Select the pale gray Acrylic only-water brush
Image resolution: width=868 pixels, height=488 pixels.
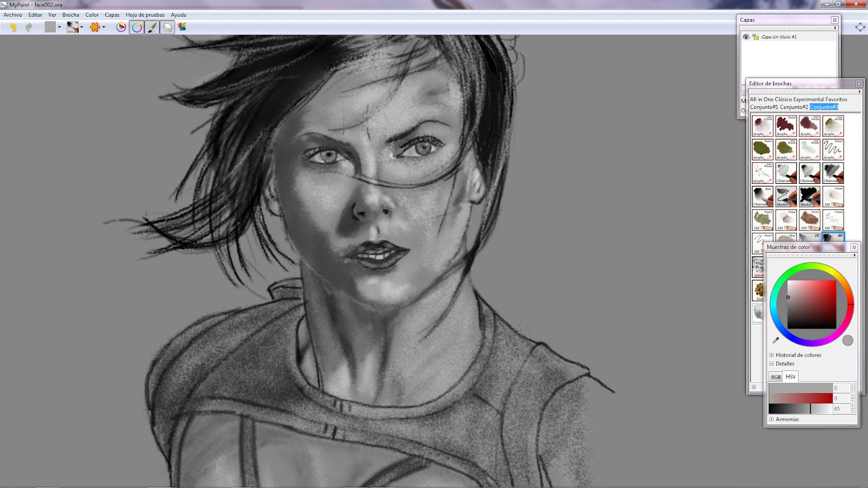(x=809, y=150)
